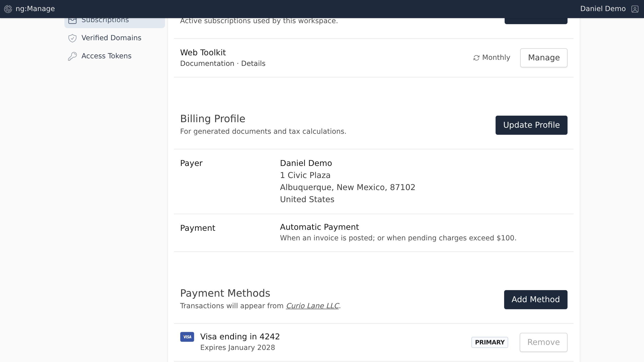This screenshot has width=644, height=362.
Task: Follow the Curio Lane LLC link
Action: [x=312, y=306]
